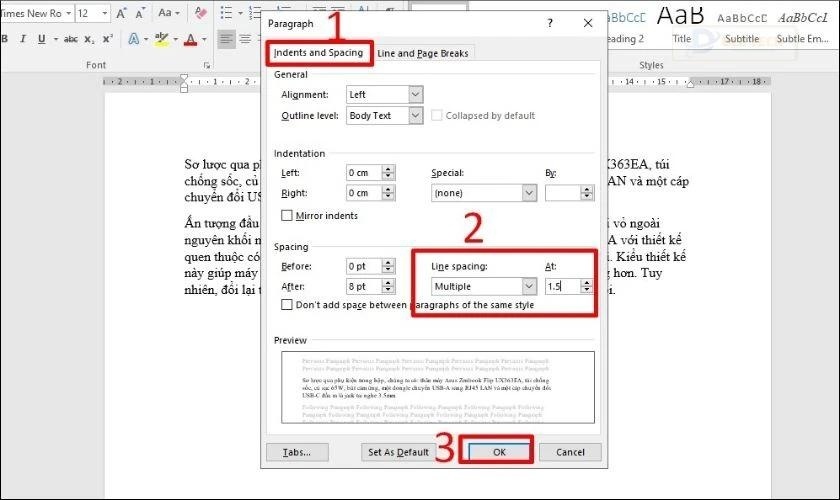This screenshot has height=500, width=840.
Task: Click the Center alignment icon
Action: tap(245, 39)
